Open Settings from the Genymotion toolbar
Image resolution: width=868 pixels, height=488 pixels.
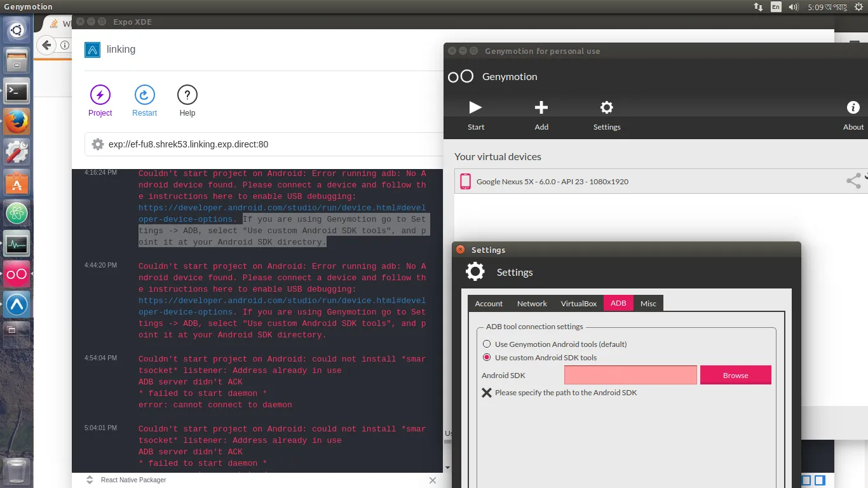point(607,114)
